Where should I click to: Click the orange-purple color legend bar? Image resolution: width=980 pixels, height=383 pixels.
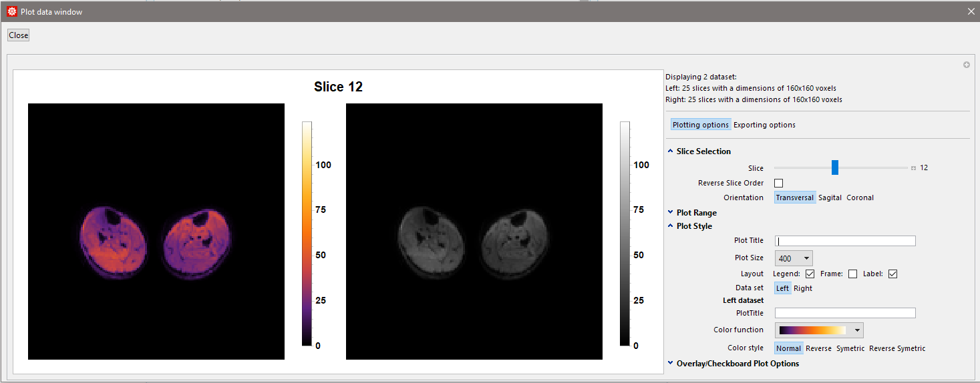coord(307,234)
